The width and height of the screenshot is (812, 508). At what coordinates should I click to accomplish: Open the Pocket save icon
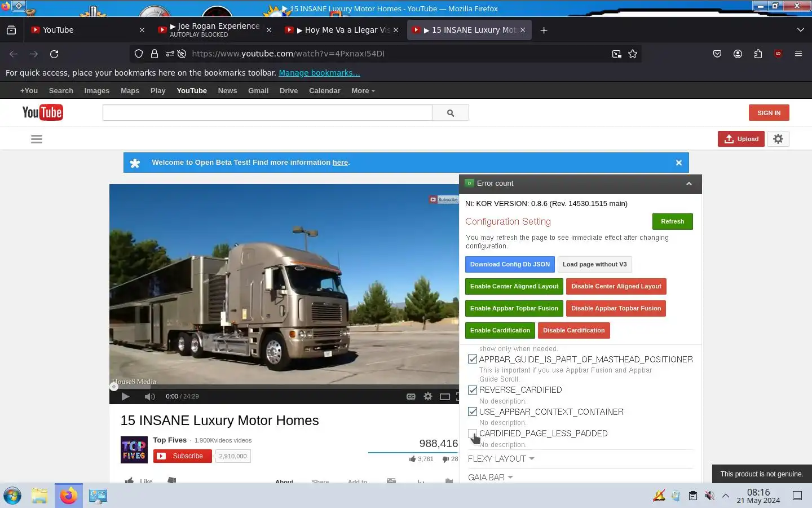point(717,54)
